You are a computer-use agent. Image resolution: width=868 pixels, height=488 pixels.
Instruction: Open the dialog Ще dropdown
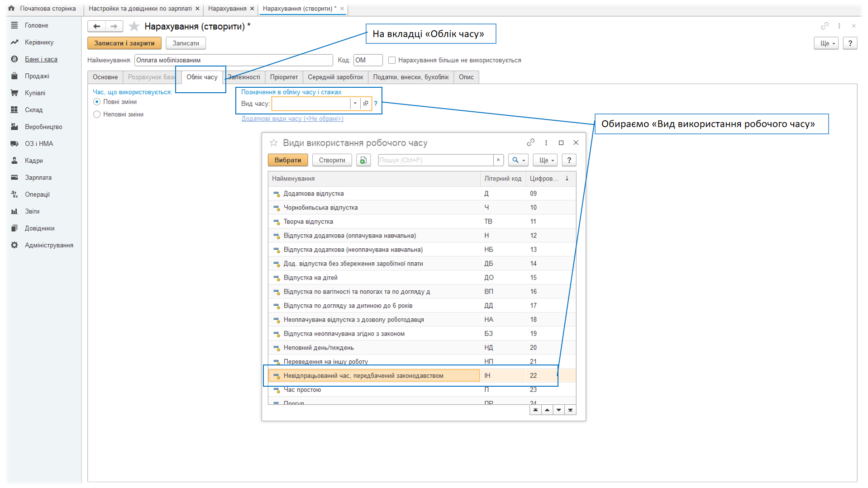coord(545,160)
